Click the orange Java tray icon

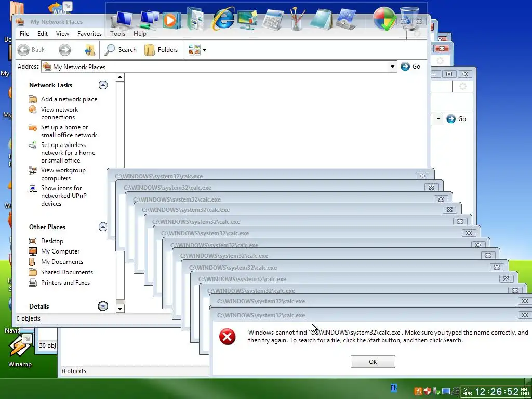(418, 392)
